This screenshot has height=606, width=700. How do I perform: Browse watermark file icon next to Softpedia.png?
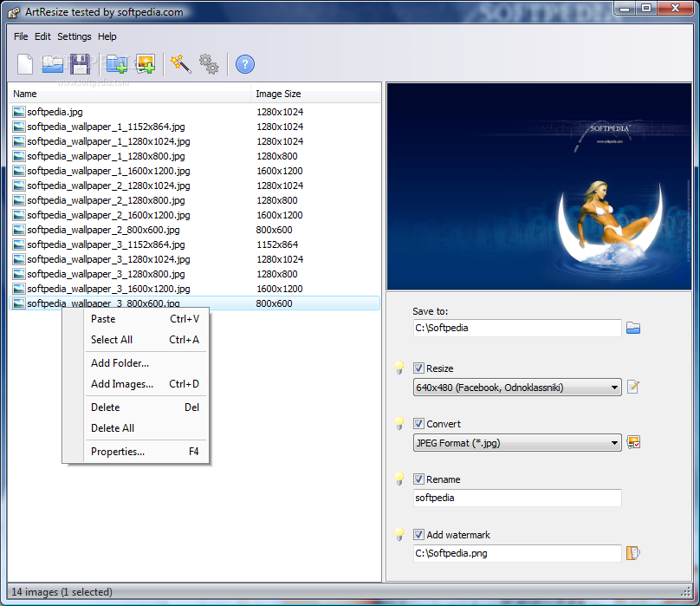point(633,553)
